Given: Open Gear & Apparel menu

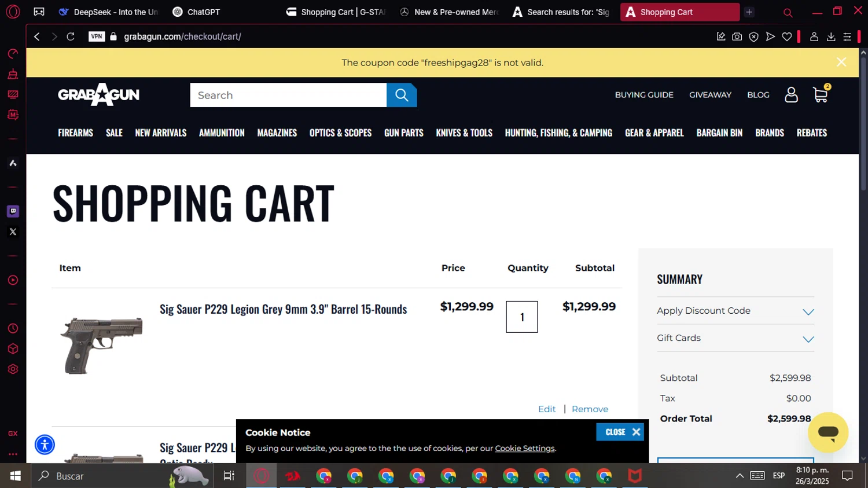Looking at the screenshot, I should tap(654, 133).
